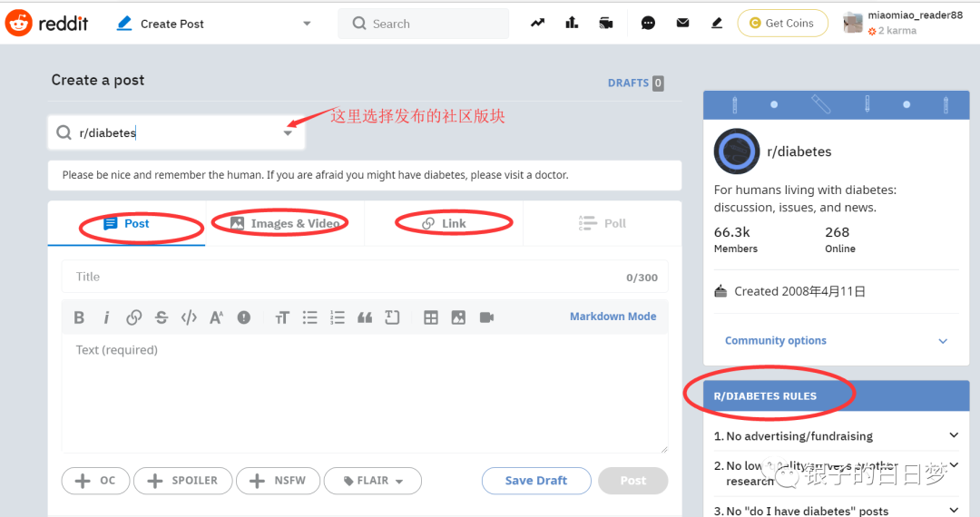Expand rule 2 about low quality surveys
This screenshot has height=517, width=980.
point(837,473)
